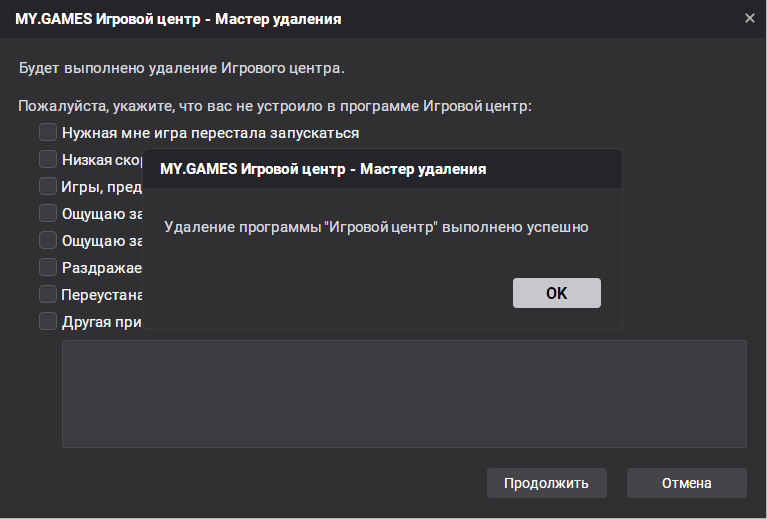The image size is (767, 519).
Task: Click the empty comment text area
Action: tap(404, 394)
